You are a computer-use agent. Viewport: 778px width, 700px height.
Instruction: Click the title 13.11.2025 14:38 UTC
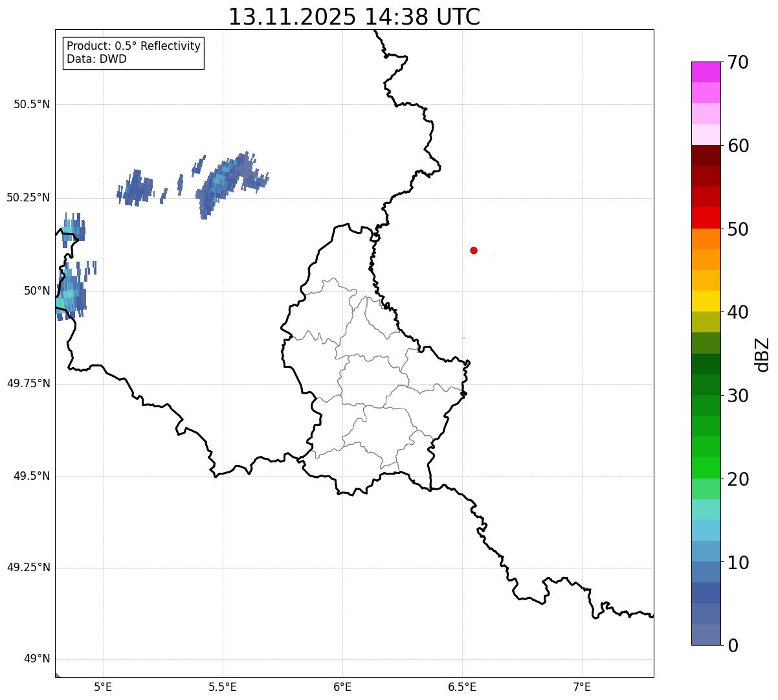tap(354, 17)
